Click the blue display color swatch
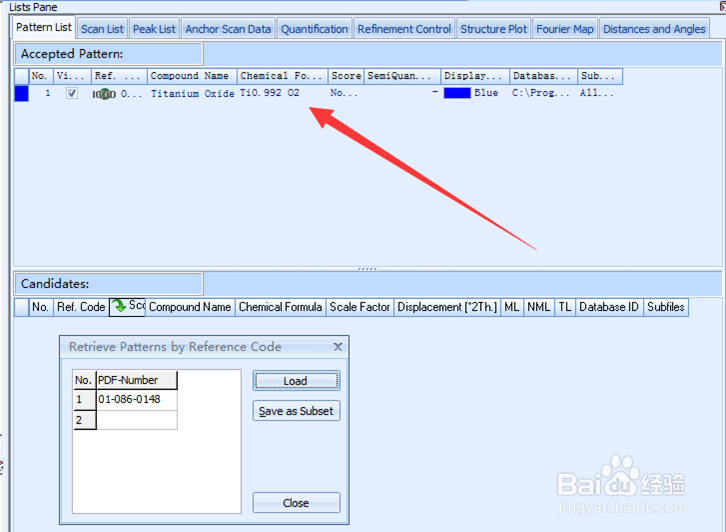 [x=457, y=93]
